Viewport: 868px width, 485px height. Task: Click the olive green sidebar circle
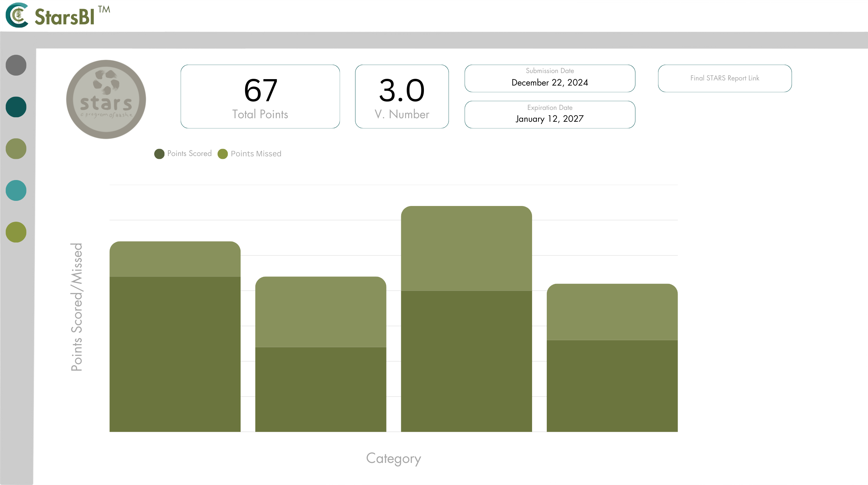[x=16, y=232]
